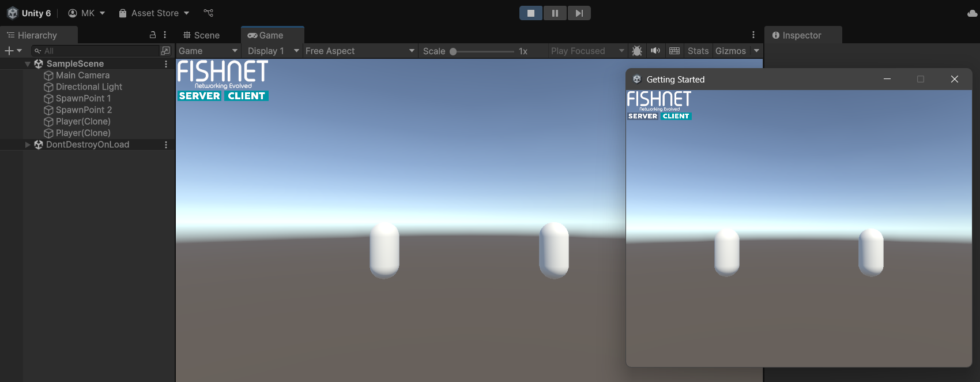Open the Hierarchy panel options menu
Image resolution: width=980 pixels, height=382 pixels.
[165, 35]
